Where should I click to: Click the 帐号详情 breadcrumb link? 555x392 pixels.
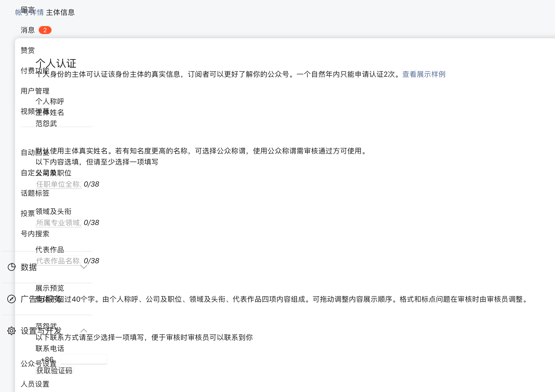coord(29,12)
